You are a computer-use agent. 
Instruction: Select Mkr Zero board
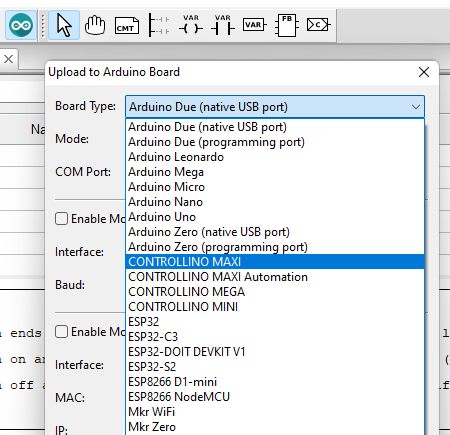click(x=275, y=427)
